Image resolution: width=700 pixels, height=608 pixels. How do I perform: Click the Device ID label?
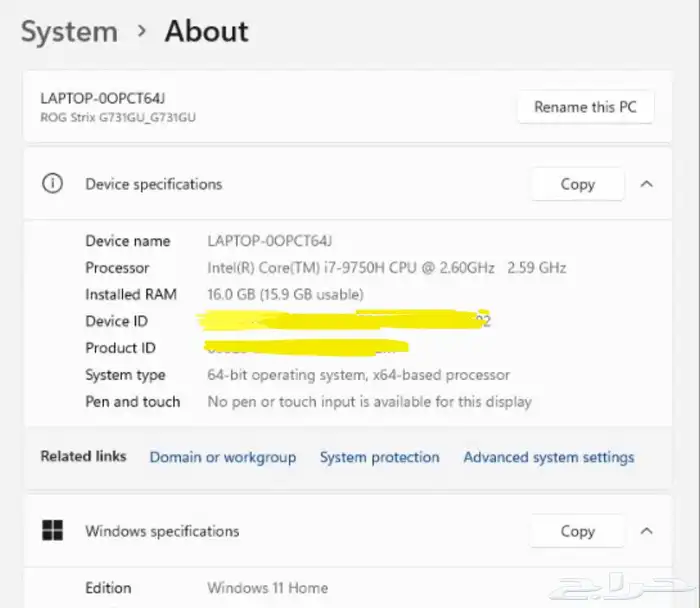(x=117, y=321)
